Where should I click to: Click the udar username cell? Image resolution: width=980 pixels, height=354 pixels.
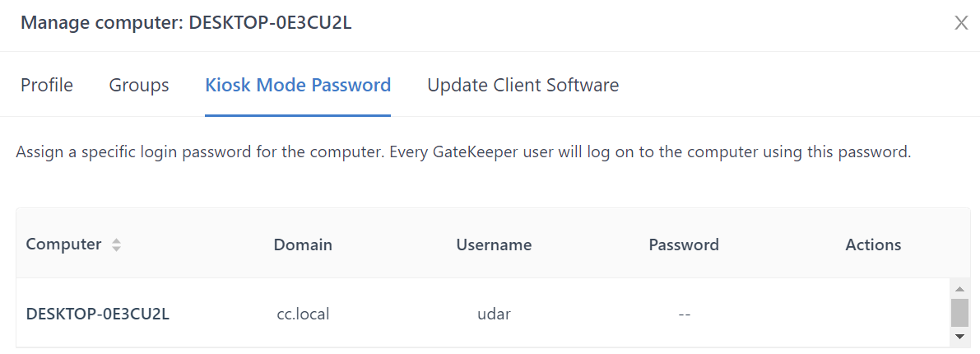pyautogui.click(x=494, y=314)
